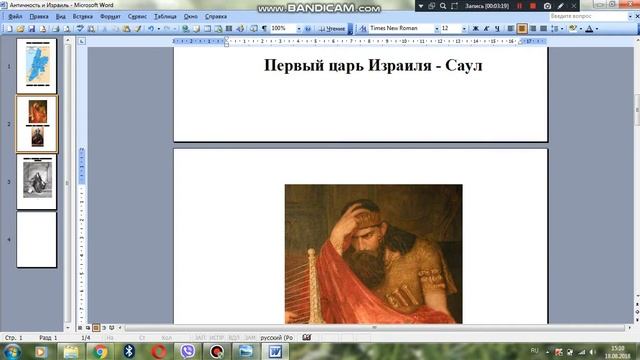Open spelling status book icon
This screenshot has height=360, width=640.
[x=307, y=338]
